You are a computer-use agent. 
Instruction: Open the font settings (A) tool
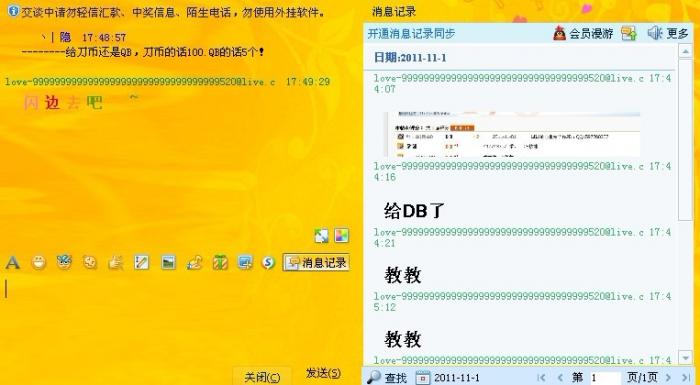coord(13,263)
